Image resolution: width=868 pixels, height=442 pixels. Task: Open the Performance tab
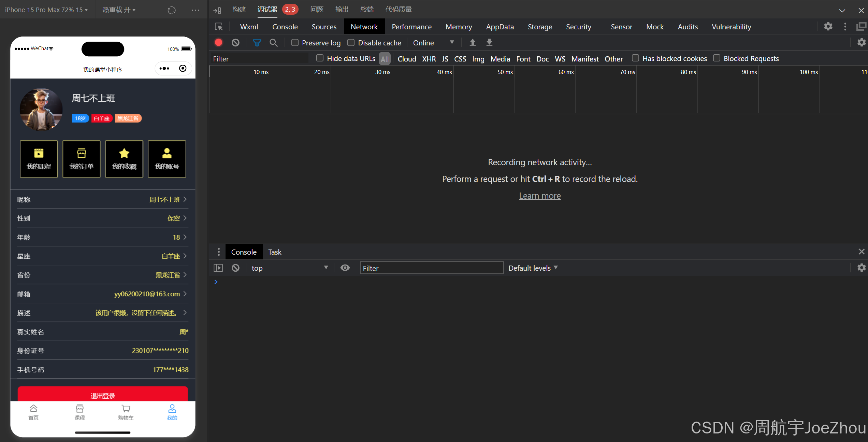point(411,27)
